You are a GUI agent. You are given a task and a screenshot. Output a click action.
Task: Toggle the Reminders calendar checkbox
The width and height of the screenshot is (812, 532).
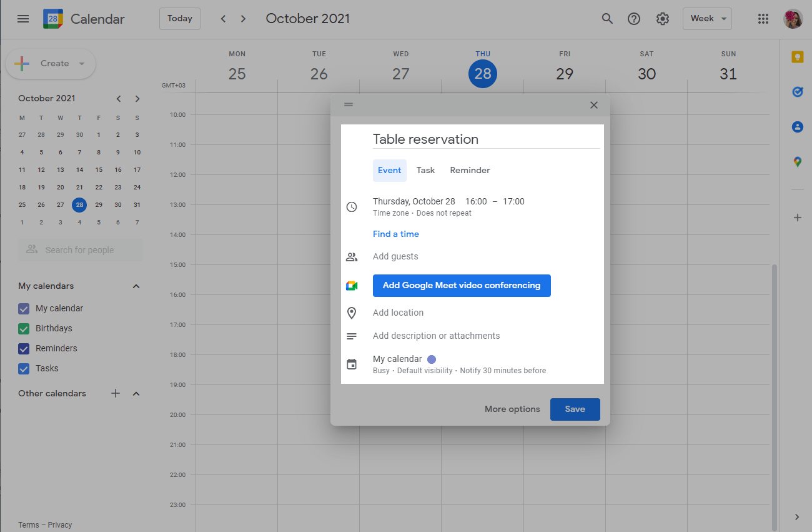click(24, 349)
